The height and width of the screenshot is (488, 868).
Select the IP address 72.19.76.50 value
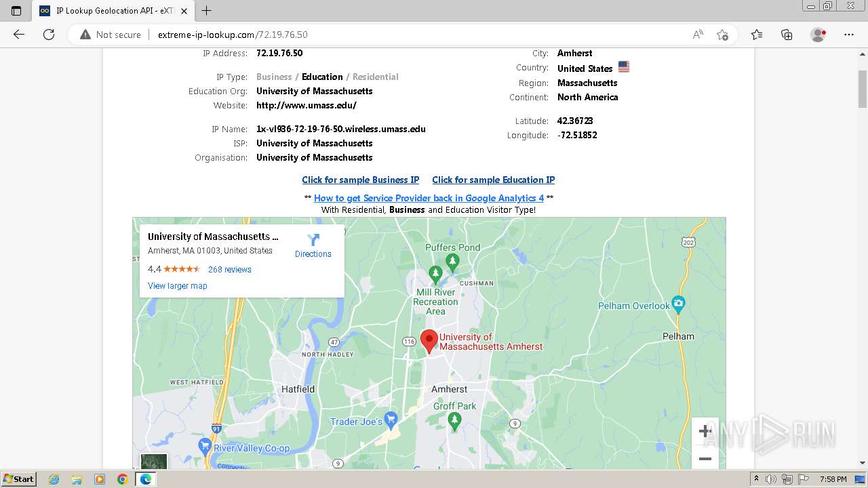[279, 53]
